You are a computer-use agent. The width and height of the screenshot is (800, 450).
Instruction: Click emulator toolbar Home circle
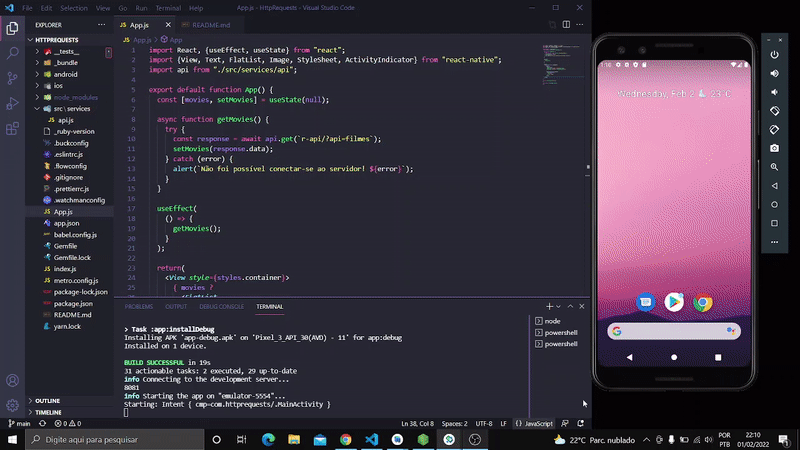tap(774, 205)
